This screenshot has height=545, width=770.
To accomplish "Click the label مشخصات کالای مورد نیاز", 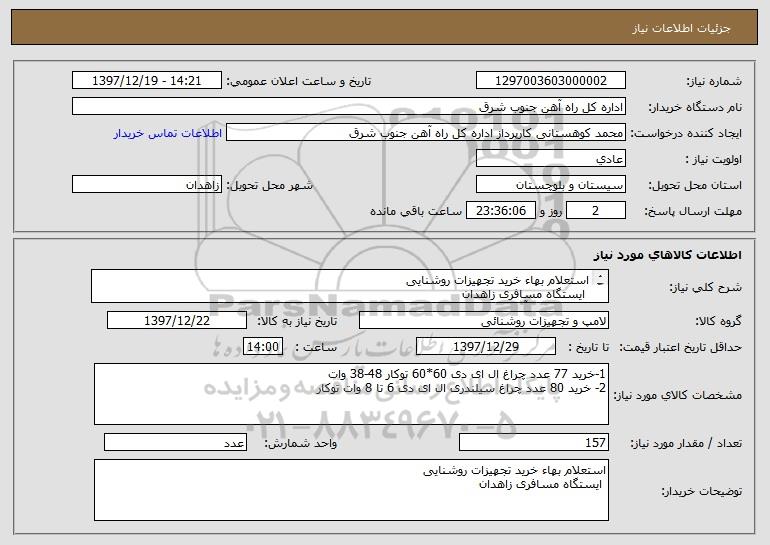I will click(678, 395).
